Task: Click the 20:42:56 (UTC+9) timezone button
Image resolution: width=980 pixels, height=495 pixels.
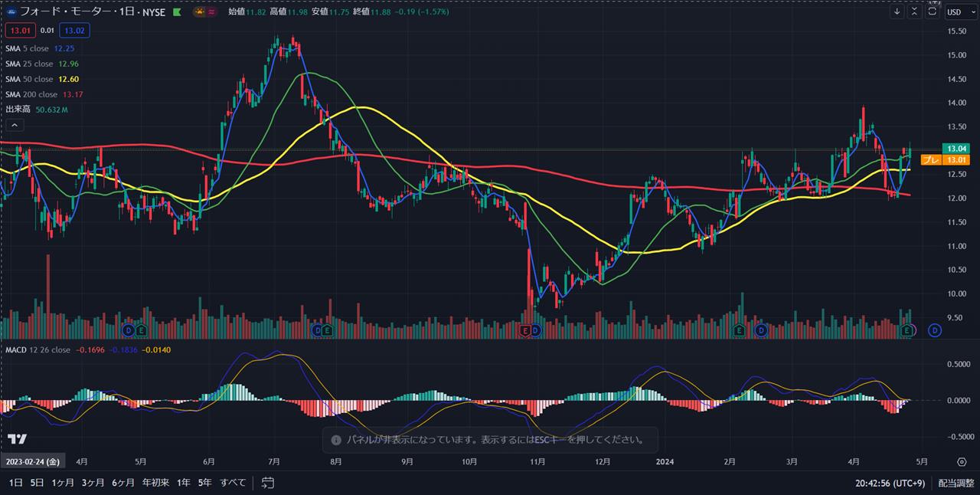Action: pos(890,483)
